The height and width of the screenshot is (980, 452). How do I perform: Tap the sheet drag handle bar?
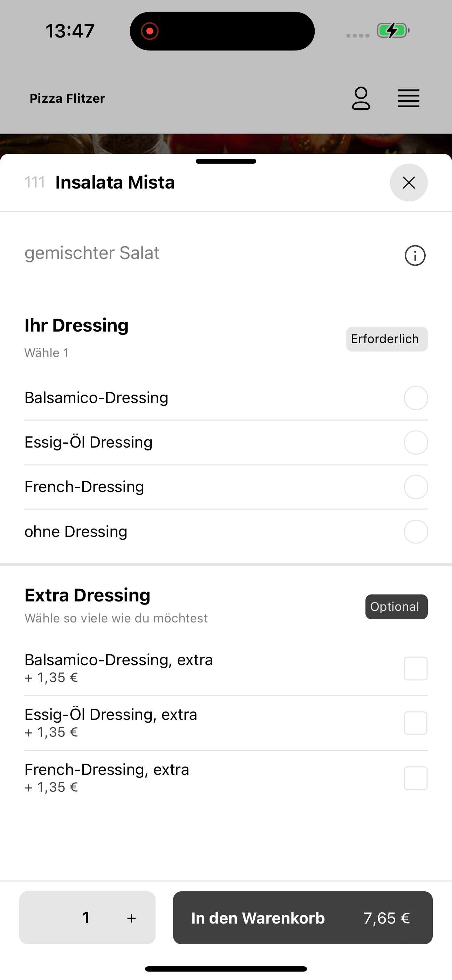(226, 161)
